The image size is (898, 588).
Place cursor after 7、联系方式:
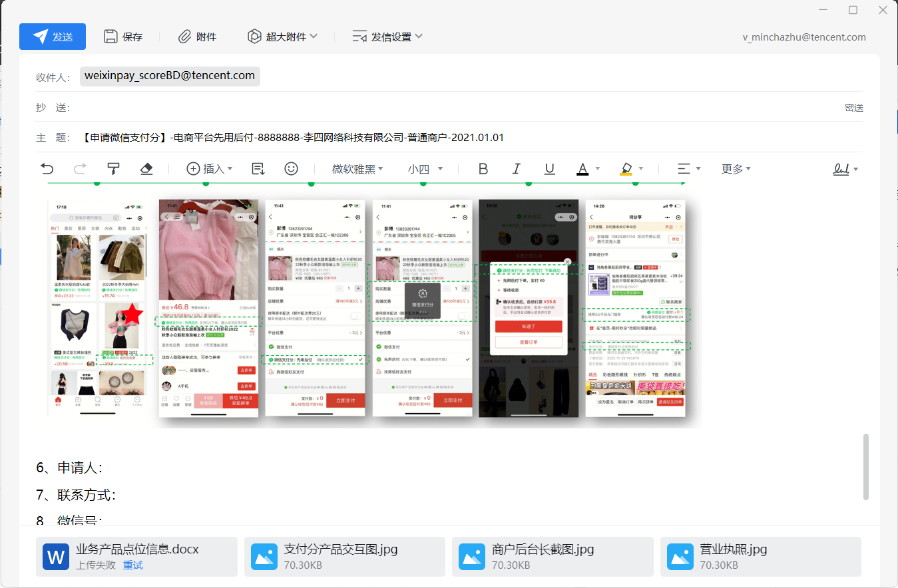[118, 495]
